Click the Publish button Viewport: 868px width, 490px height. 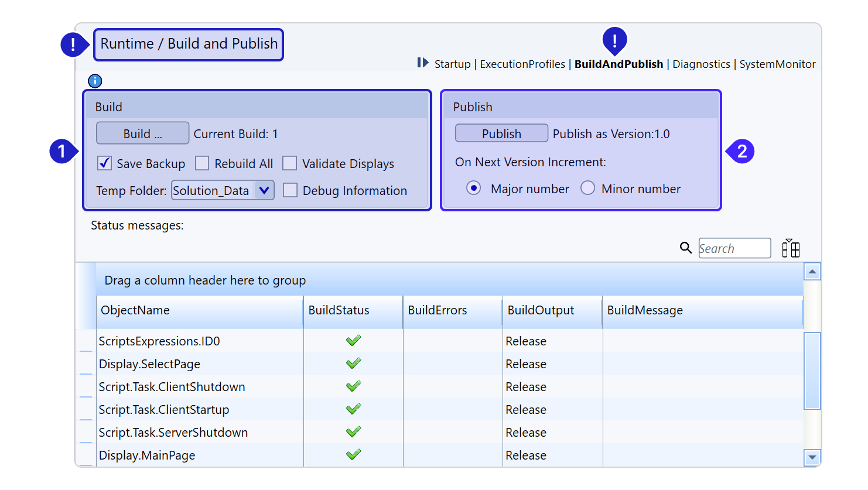pyautogui.click(x=501, y=133)
